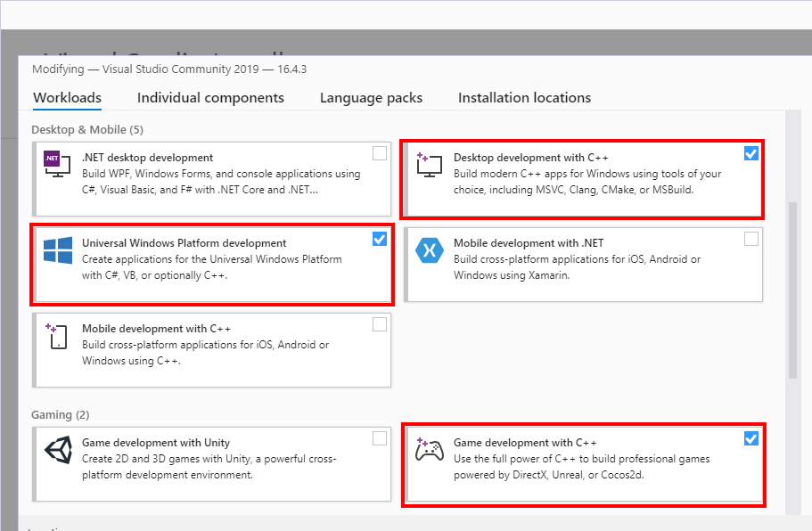
Task: Select the Mobile development with .NET title
Action: click(529, 242)
